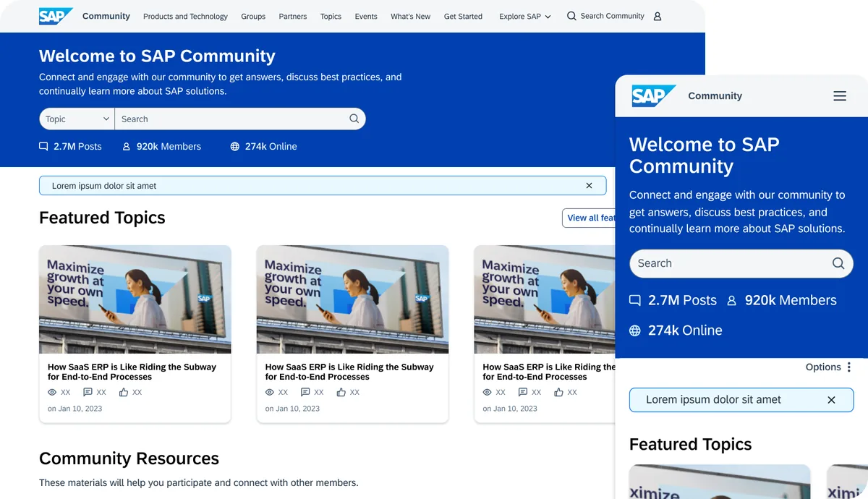The height and width of the screenshot is (499, 868).
Task: Dismiss mobile Lorem ipsum notification
Action: click(831, 400)
